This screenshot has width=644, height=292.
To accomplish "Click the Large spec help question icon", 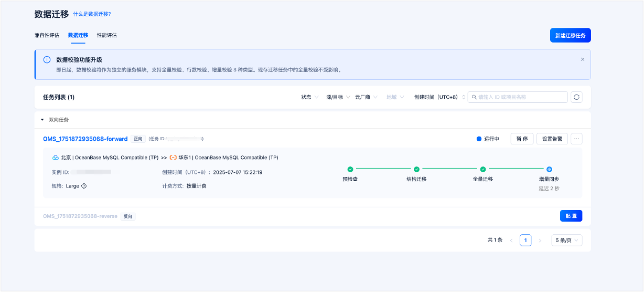I will pyautogui.click(x=84, y=186).
